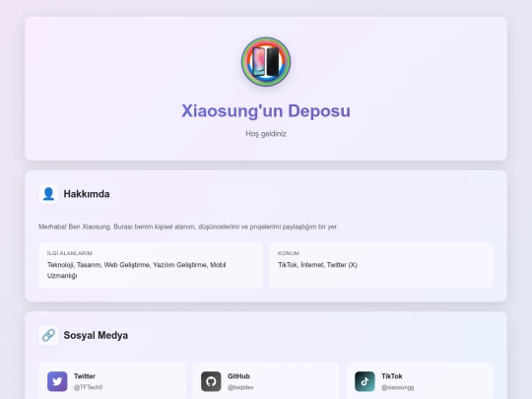Image resolution: width=532 pixels, height=399 pixels.
Task: Click the "Xiaosung'un Deposu" page title
Action: pyautogui.click(x=266, y=111)
